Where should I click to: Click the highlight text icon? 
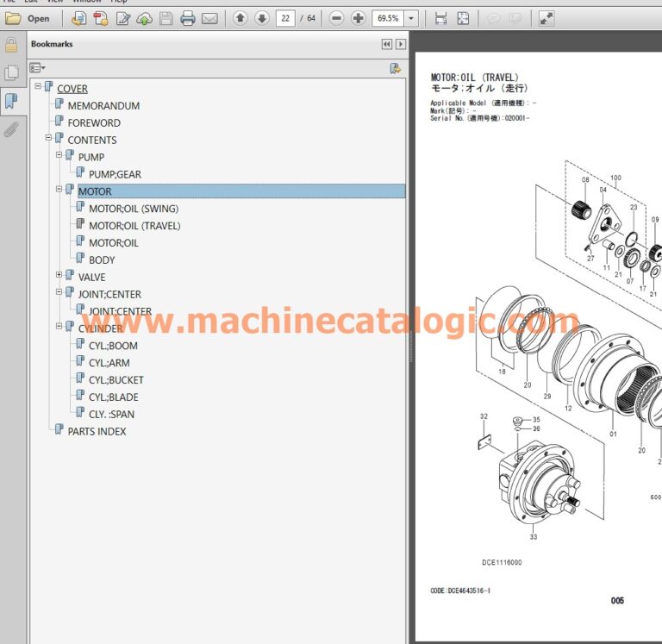pyautogui.click(x=515, y=19)
